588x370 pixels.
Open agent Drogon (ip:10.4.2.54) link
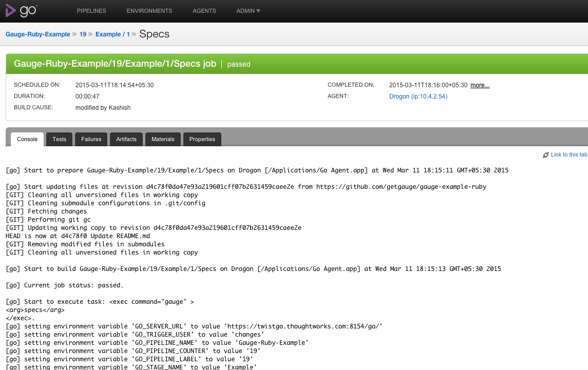[418, 96]
